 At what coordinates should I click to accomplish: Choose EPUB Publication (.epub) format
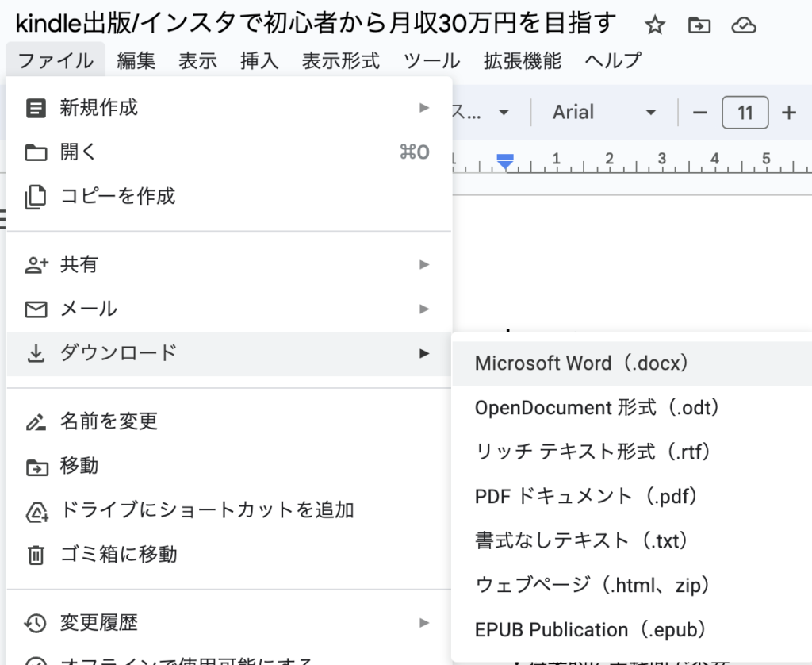(591, 630)
